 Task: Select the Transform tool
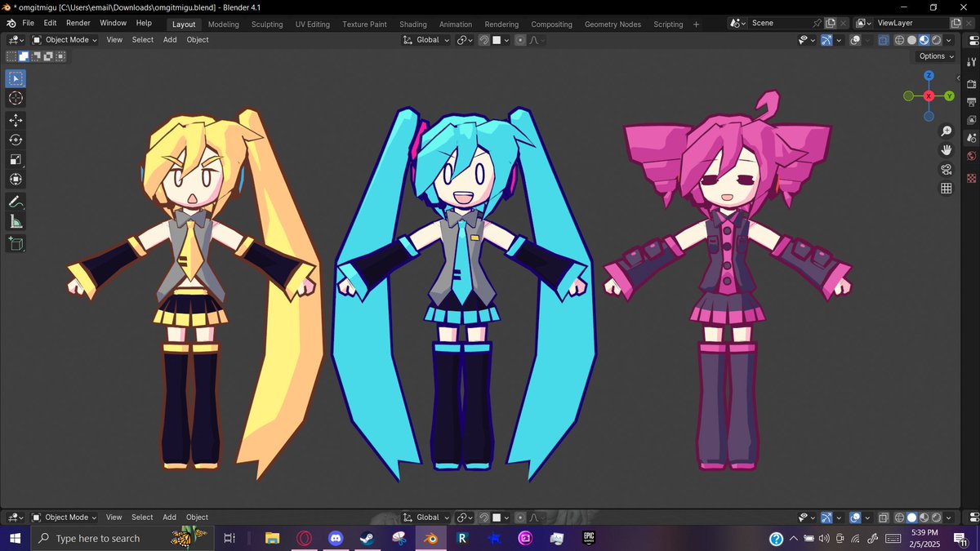click(16, 179)
